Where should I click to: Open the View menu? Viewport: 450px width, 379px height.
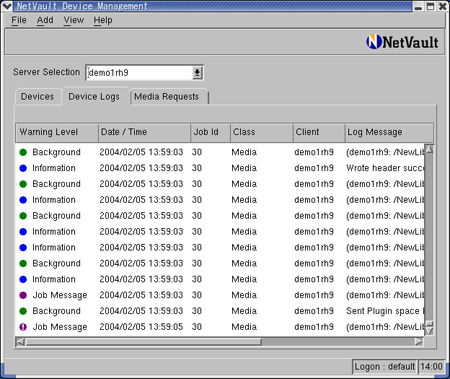[x=74, y=20]
